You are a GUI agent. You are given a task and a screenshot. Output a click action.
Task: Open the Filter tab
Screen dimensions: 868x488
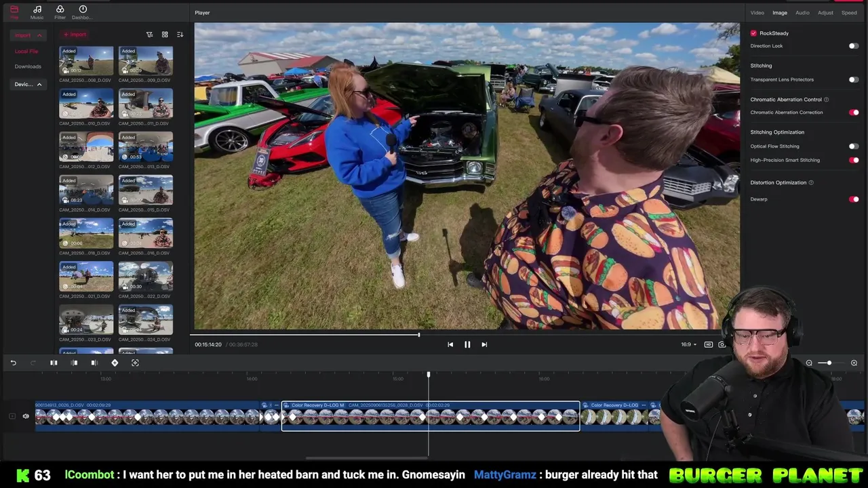tap(60, 12)
